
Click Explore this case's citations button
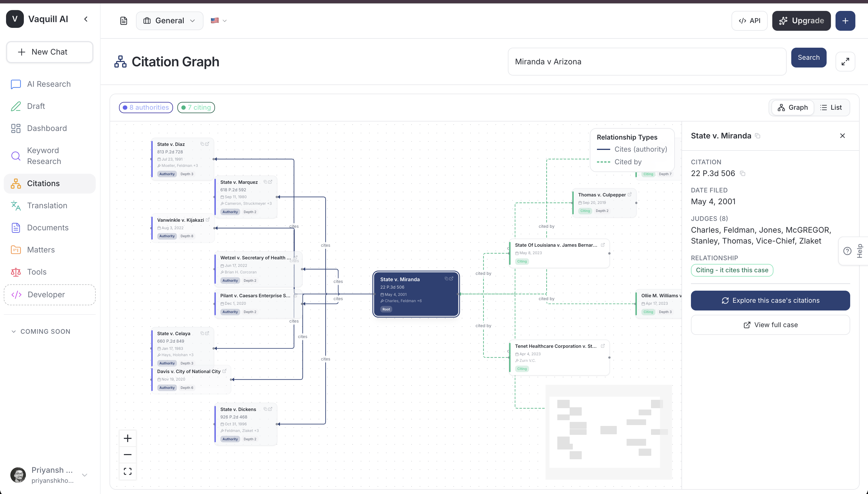[770, 300]
